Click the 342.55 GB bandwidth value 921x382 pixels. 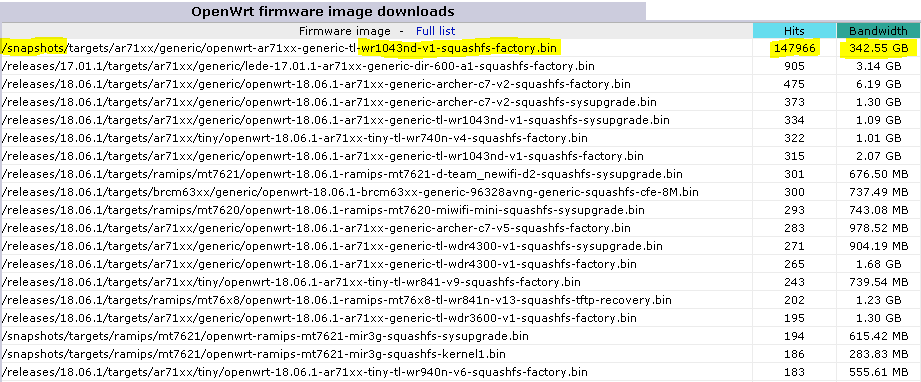(x=878, y=48)
